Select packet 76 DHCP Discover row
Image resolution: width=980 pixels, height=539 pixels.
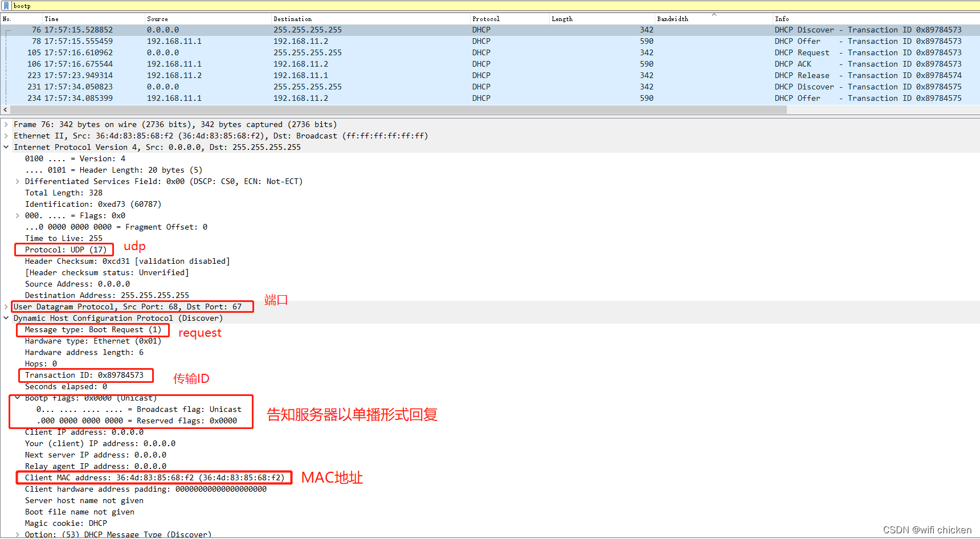pyautogui.click(x=490, y=30)
